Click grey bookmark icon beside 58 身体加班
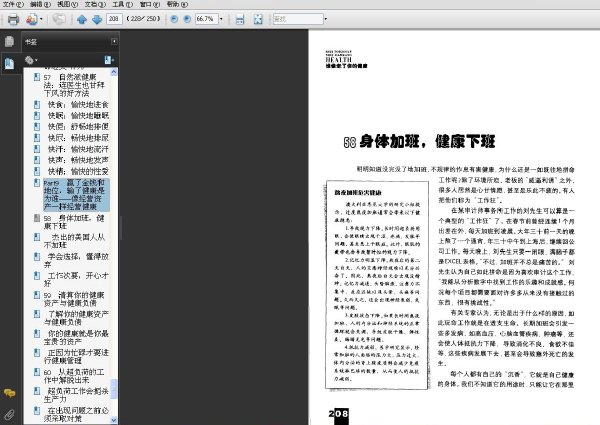This screenshot has width=600, height=425. (37, 218)
